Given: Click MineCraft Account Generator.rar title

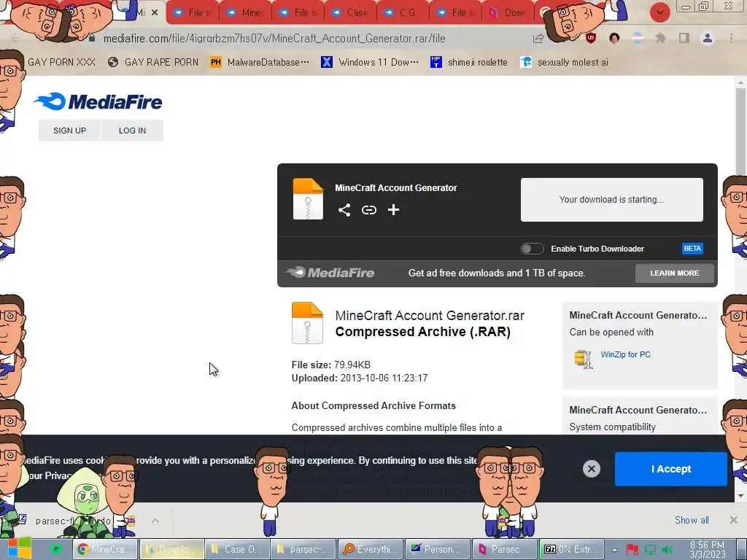Looking at the screenshot, I should click(x=430, y=315).
